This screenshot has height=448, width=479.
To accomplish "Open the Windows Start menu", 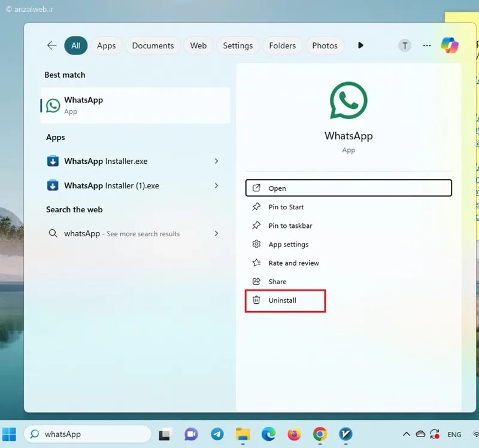I will (9, 434).
